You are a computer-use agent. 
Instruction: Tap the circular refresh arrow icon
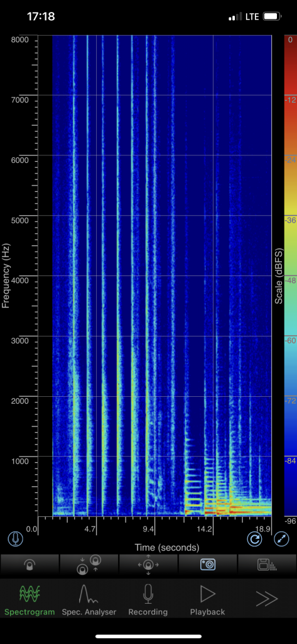[255, 539]
